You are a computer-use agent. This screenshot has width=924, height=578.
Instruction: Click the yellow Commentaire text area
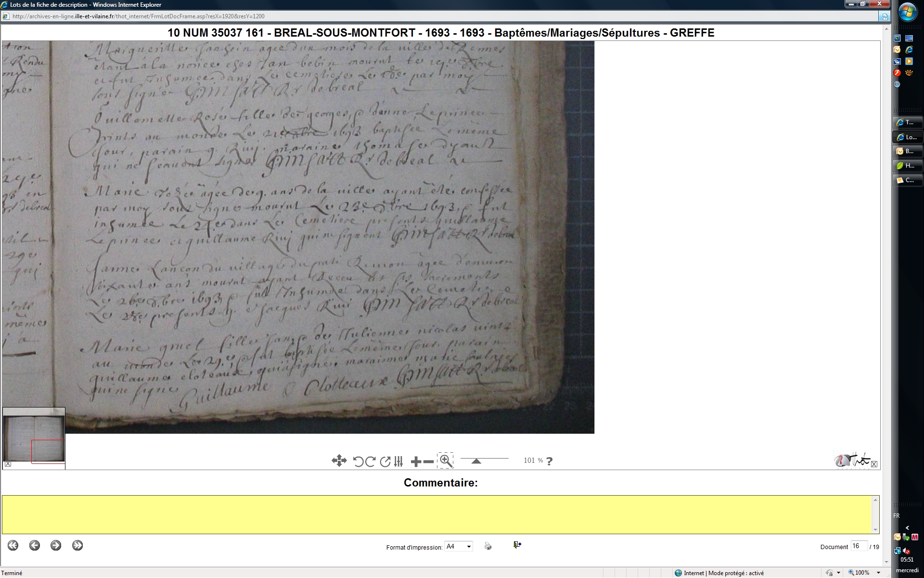click(437, 514)
